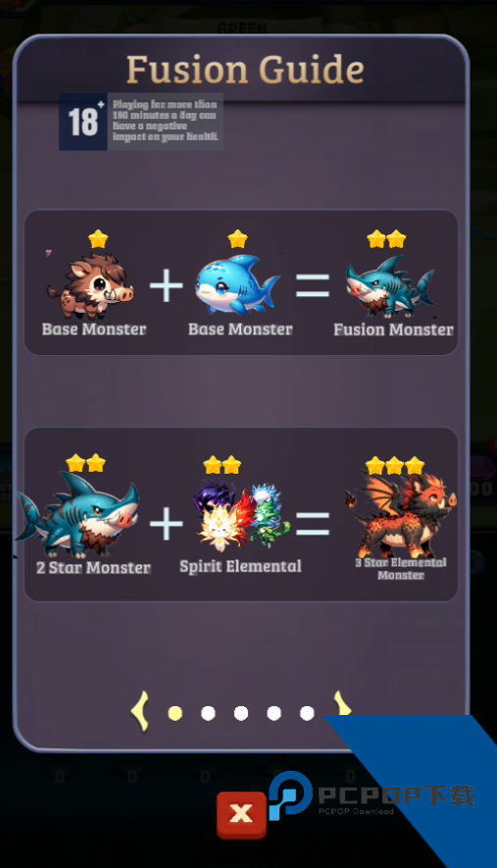Tap the 2 Star Monster shark-boar
The height and width of the screenshot is (868, 497).
[77, 515]
